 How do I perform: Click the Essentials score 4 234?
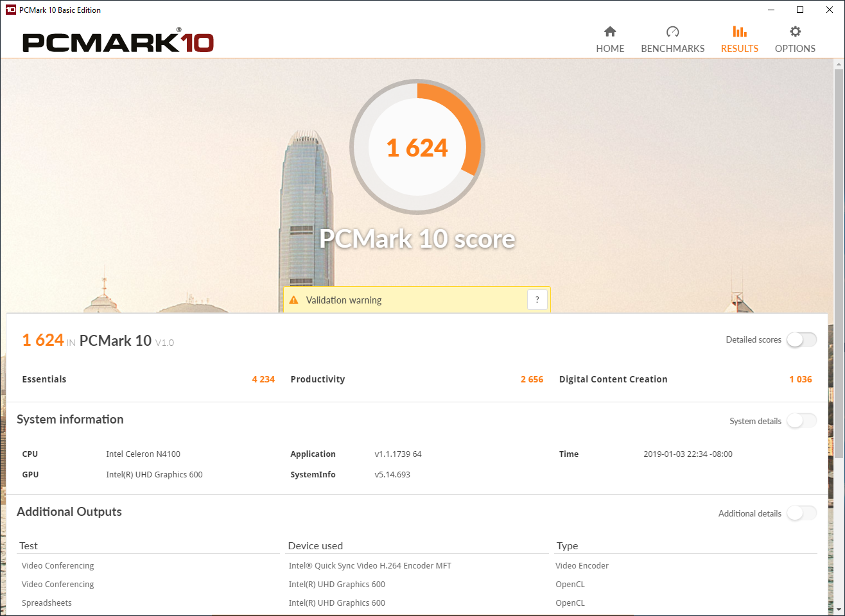point(263,379)
